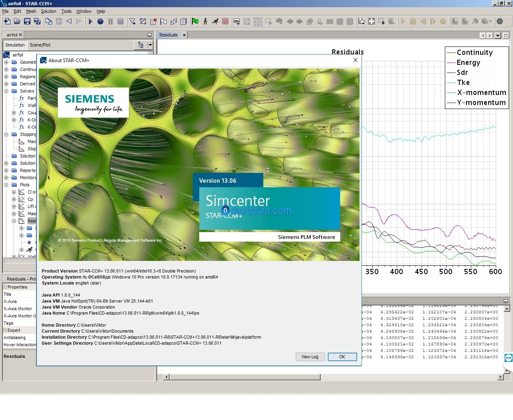The height and width of the screenshot is (420, 513).
Task: Click the gear settings icon in toolbar
Action: 500,21
